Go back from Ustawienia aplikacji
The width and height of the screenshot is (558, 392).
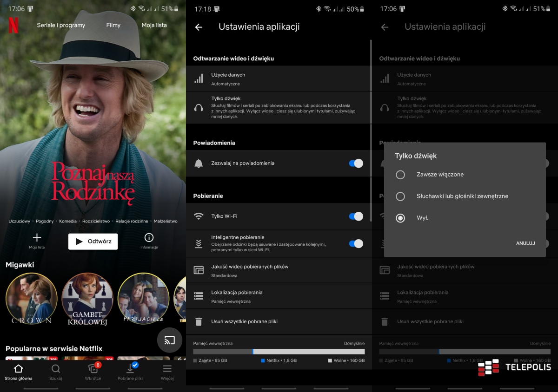pyautogui.click(x=199, y=27)
